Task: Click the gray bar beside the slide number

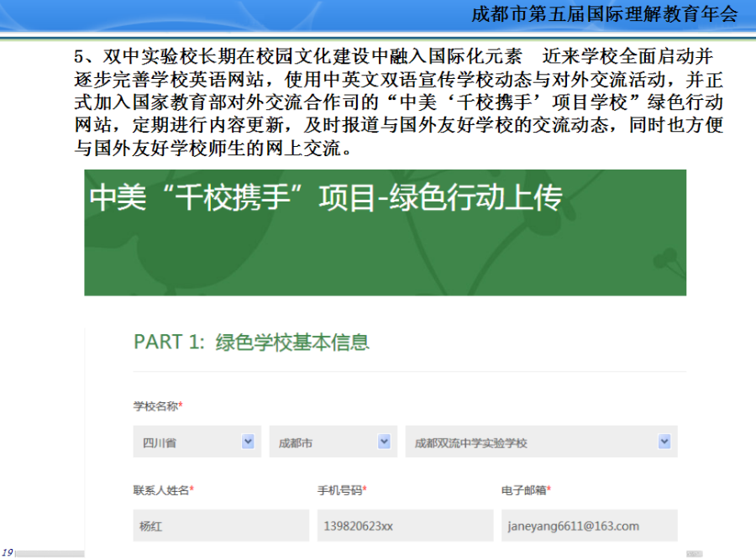Action: pos(50,553)
